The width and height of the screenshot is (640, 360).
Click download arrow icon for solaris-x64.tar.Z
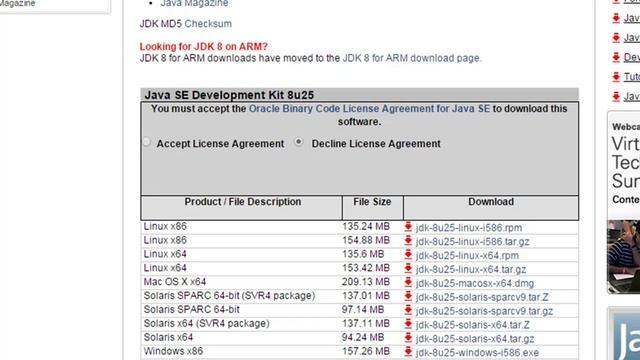point(408,324)
